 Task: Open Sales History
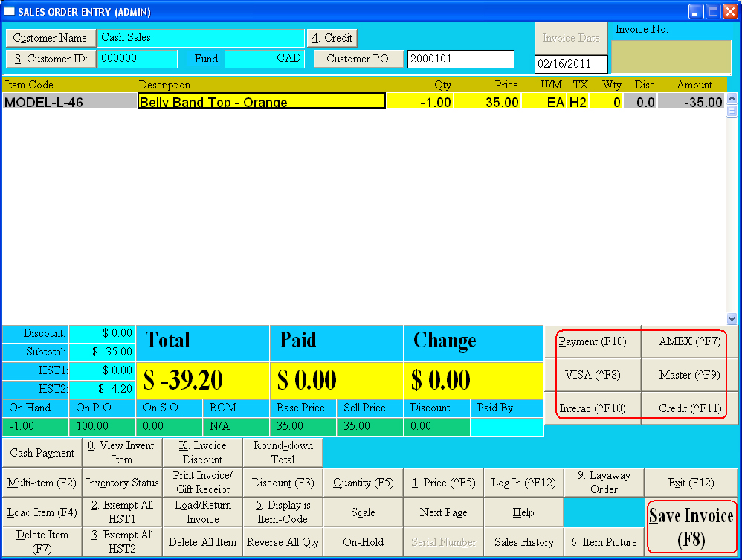pyautogui.click(x=523, y=542)
